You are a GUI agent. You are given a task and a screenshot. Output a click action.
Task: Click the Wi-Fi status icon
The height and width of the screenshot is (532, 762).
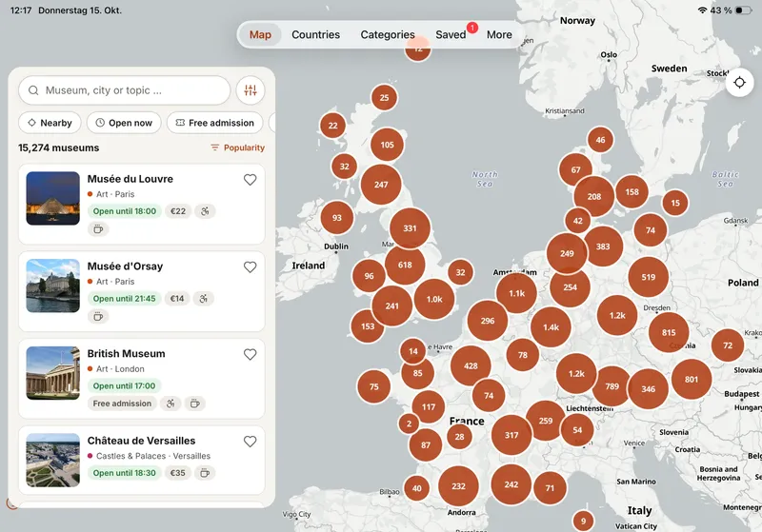point(702,10)
